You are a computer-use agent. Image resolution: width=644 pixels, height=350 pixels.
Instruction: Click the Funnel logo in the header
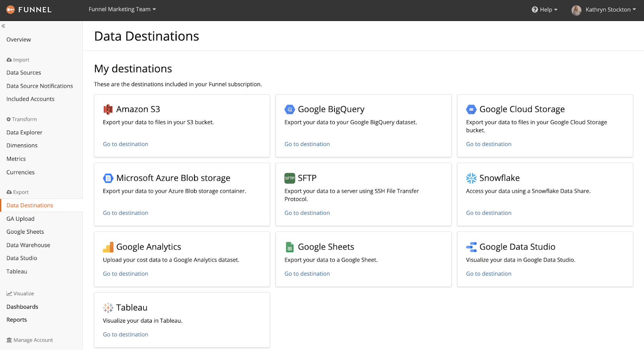coord(29,10)
